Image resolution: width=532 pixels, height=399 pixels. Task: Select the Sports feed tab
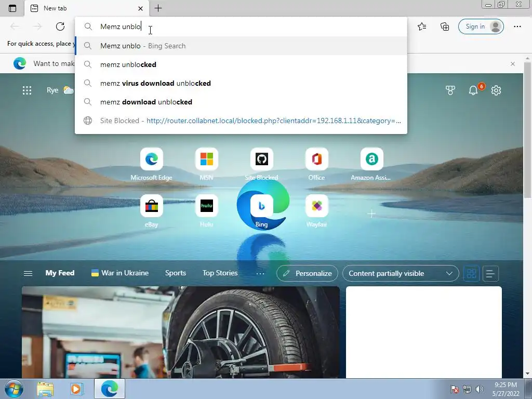(x=176, y=273)
